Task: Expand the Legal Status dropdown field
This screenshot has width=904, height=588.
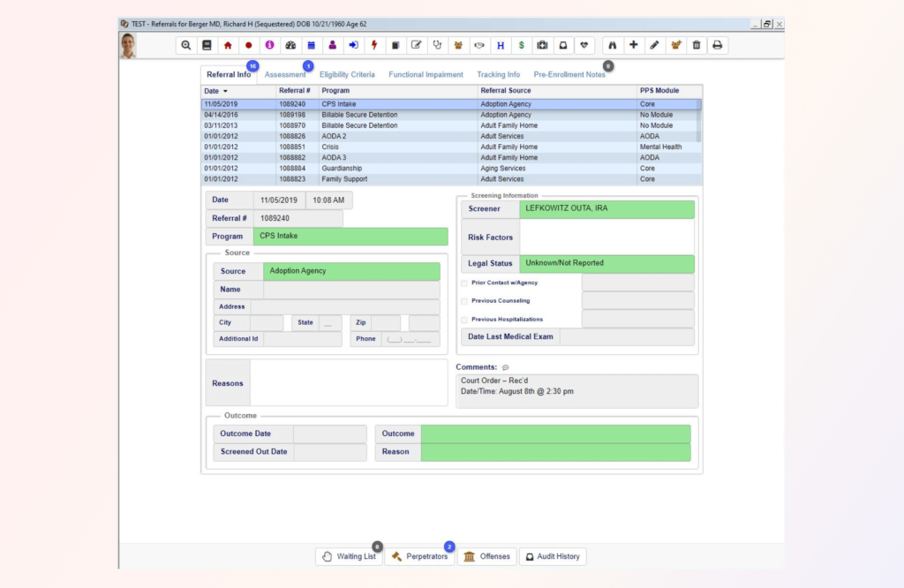Action: click(606, 264)
